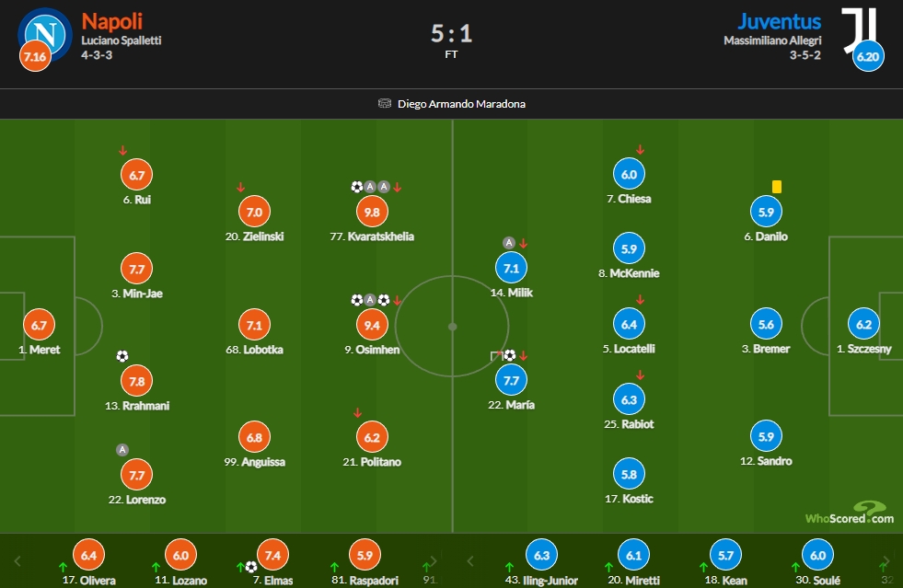Open the Juventus team name link
This screenshot has width=903, height=588.
click(779, 21)
